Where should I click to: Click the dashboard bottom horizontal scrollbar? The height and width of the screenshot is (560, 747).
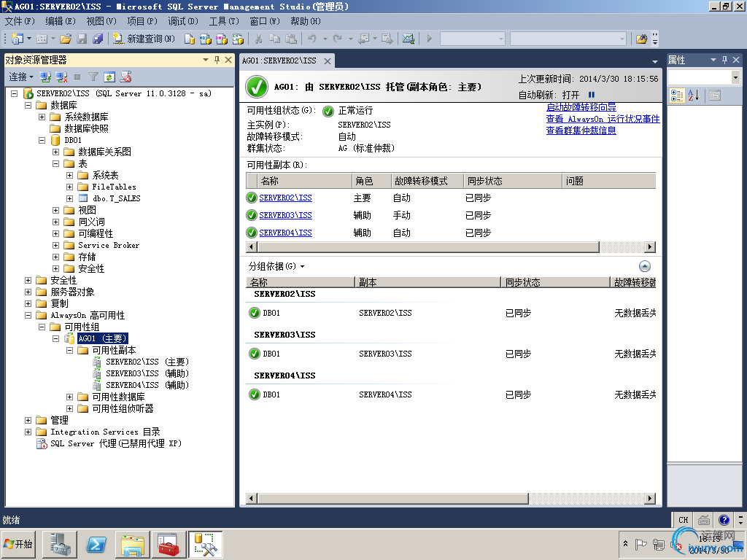(392, 498)
